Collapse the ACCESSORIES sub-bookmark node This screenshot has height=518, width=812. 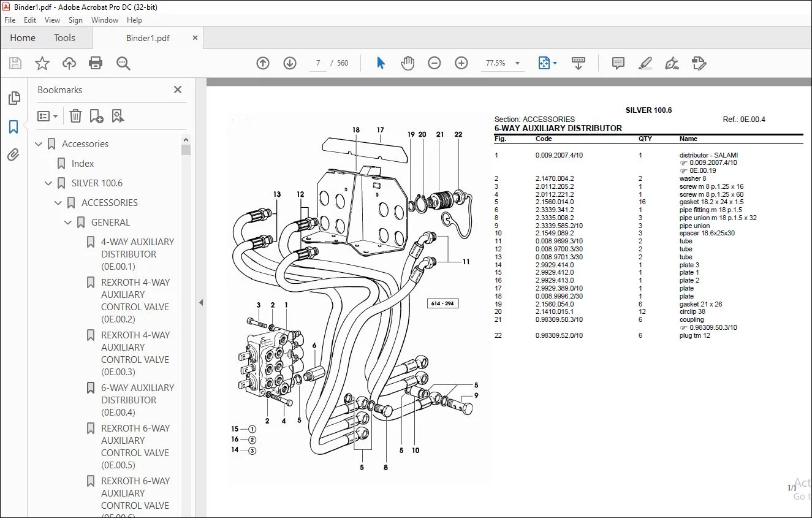coord(59,203)
